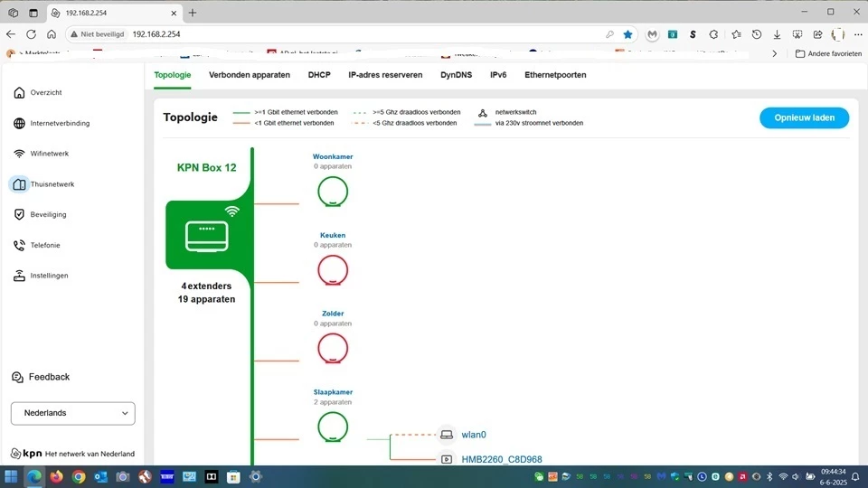The height and width of the screenshot is (488, 868).
Task: Open the browser Extensions puzzle icon
Action: coord(713,34)
